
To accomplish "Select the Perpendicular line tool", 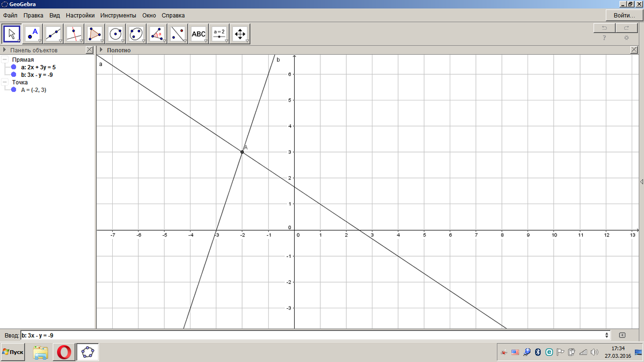I will pos(74,34).
